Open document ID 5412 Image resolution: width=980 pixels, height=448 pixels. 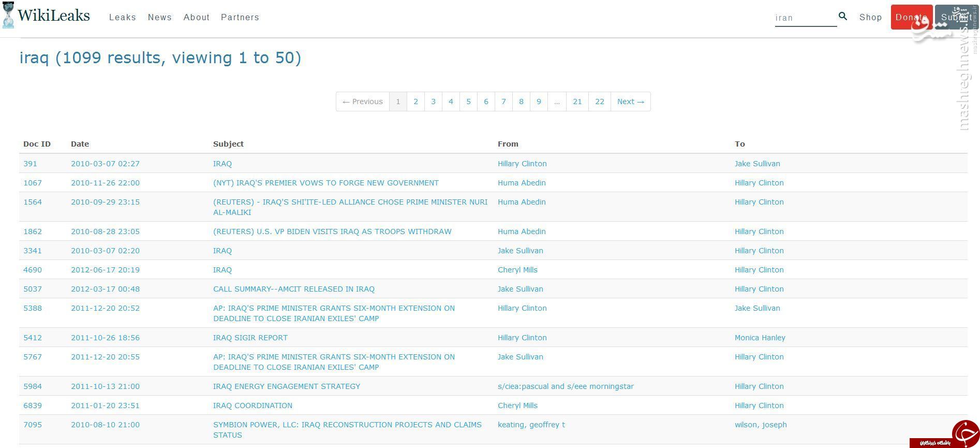click(x=33, y=338)
